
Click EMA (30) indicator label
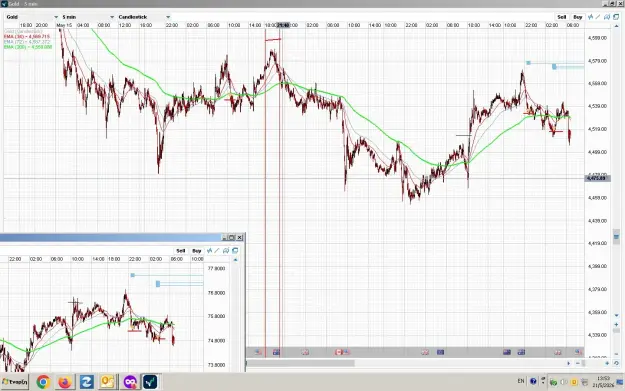click(x=27, y=37)
